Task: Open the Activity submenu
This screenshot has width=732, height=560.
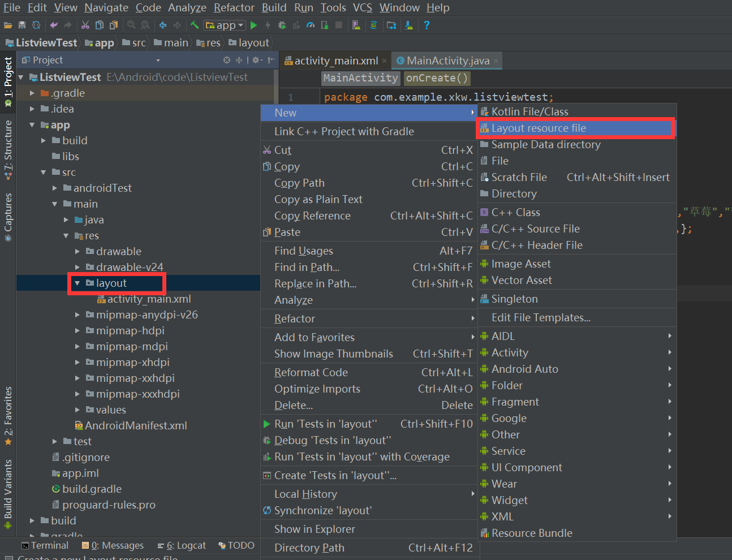Action: [577, 352]
